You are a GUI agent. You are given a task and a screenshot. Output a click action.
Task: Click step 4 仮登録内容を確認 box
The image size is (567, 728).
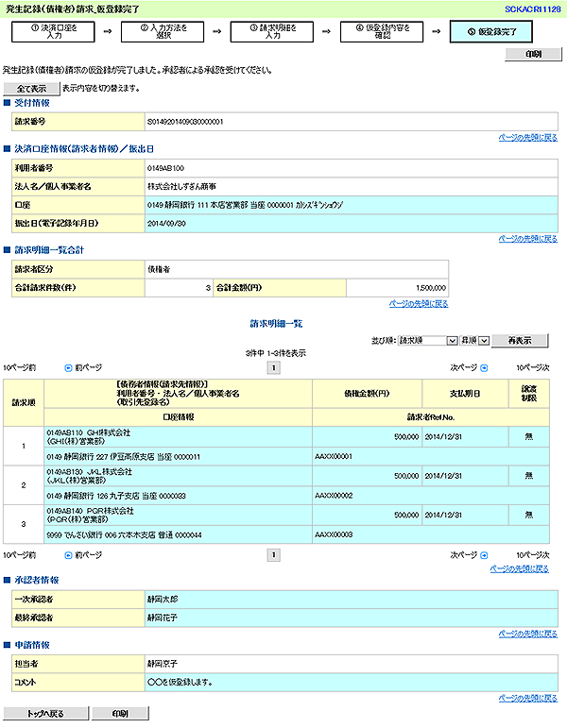pos(382,31)
